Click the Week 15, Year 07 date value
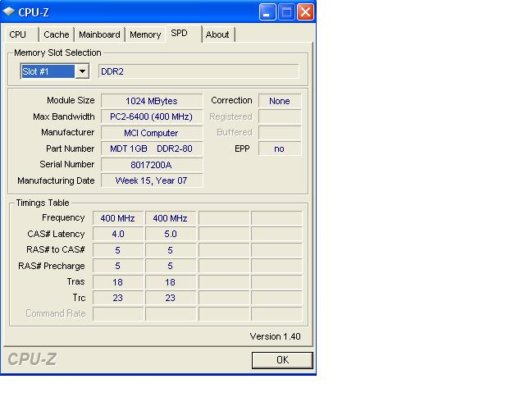The height and width of the screenshot is (420, 525). [x=152, y=180]
